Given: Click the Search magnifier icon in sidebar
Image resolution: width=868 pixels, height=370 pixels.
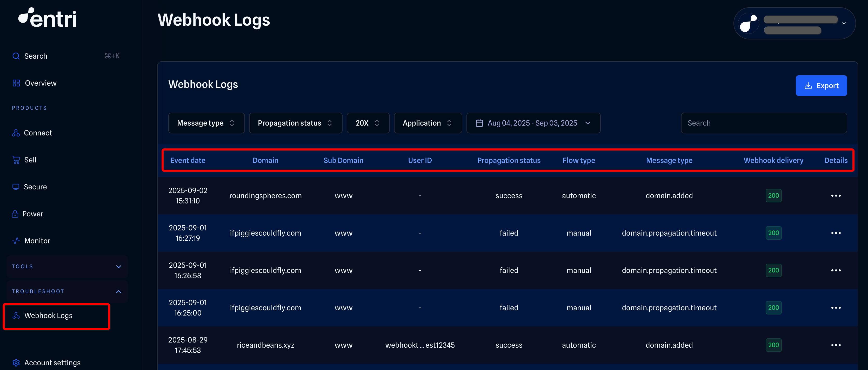Looking at the screenshot, I should tap(16, 56).
